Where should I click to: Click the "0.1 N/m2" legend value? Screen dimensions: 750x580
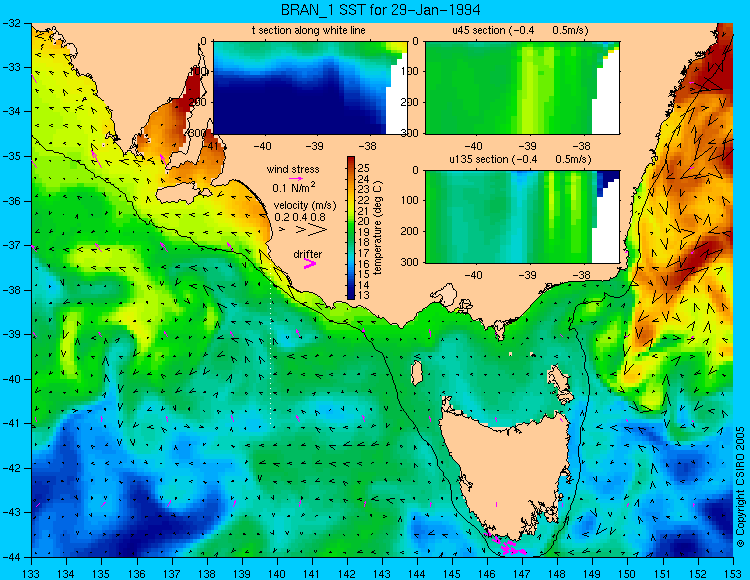294,187
